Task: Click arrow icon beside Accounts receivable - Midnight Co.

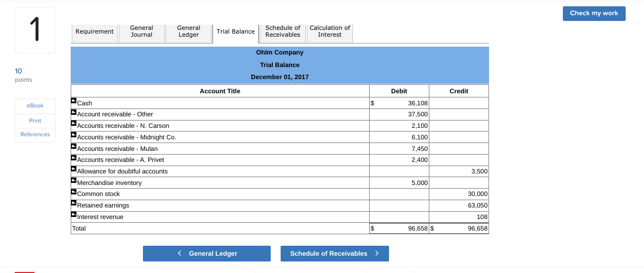Action: tap(74, 135)
